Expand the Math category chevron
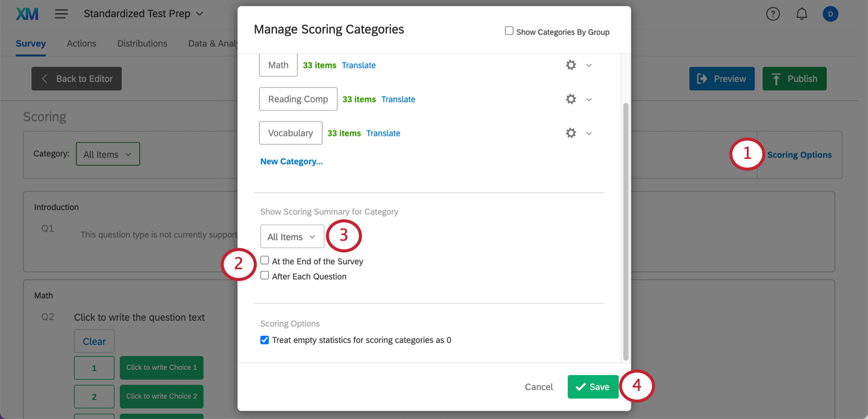 click(x=589, y=65)
